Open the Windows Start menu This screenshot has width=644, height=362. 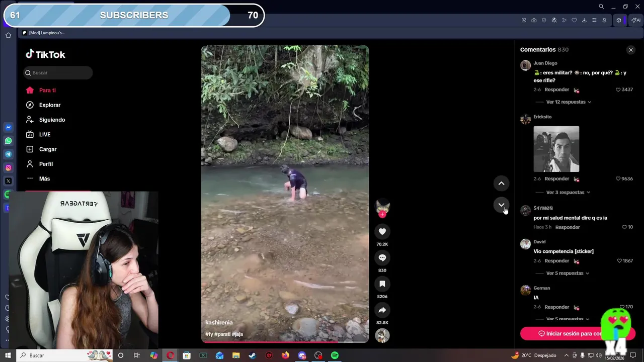8,355
